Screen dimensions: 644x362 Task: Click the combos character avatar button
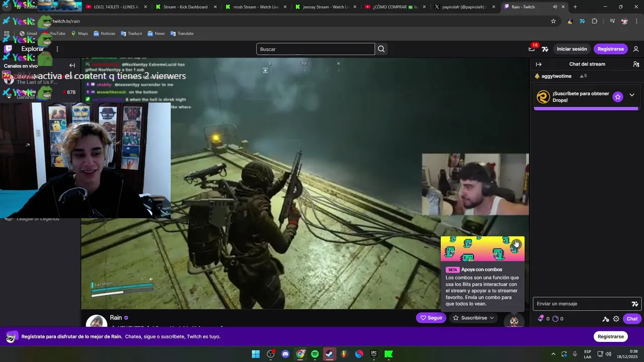pos(514,321)
